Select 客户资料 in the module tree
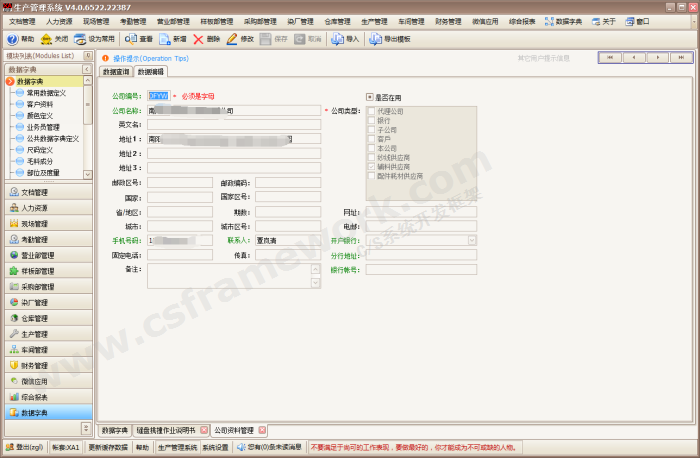The image size is (700, 458). tap(40, 104)
